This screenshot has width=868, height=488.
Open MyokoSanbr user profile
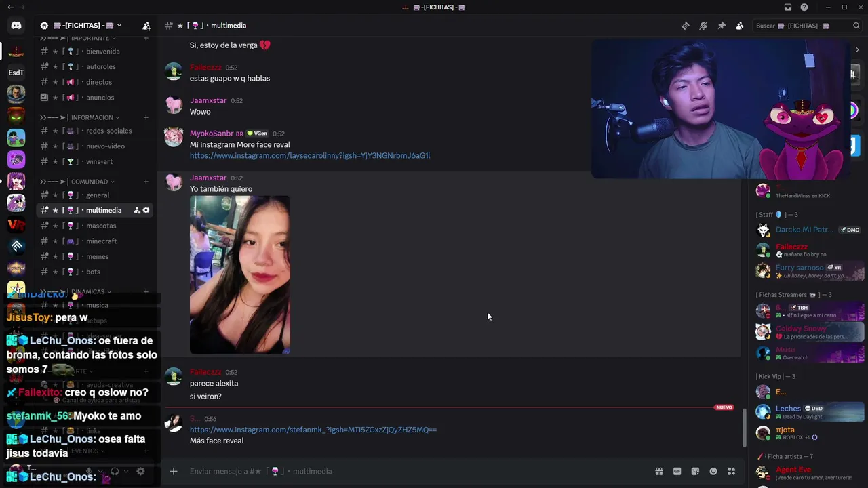point(212,134)
